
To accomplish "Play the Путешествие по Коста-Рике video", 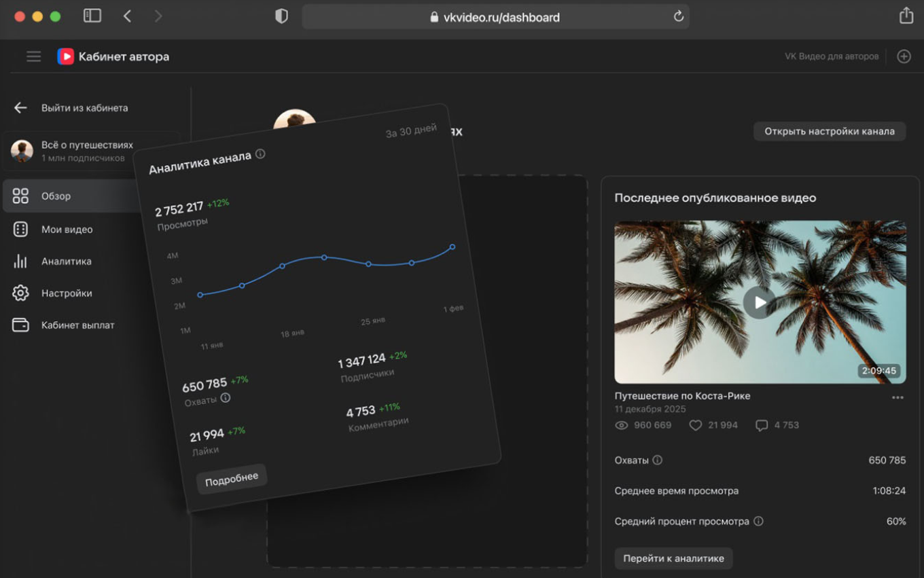I will [x=760, y=302].
